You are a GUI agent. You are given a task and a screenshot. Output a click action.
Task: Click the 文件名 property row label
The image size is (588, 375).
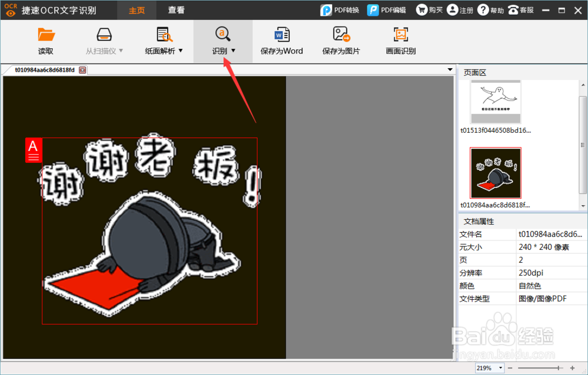tap(470, 235)
